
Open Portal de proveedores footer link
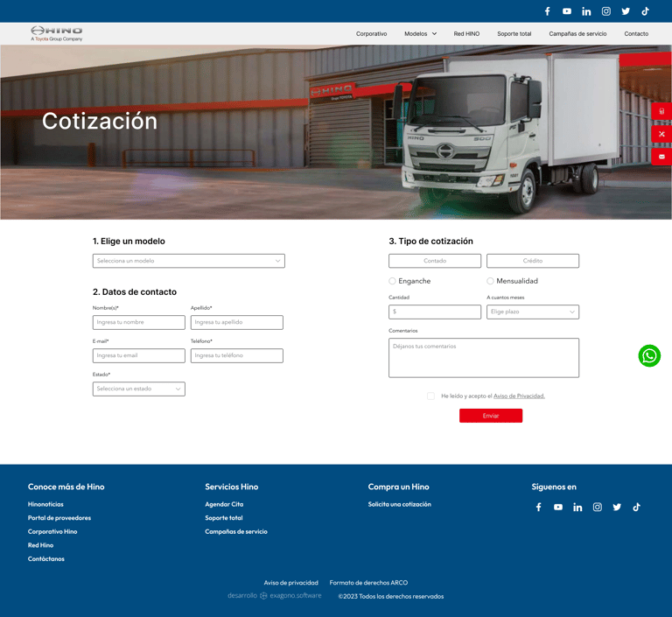59,518
